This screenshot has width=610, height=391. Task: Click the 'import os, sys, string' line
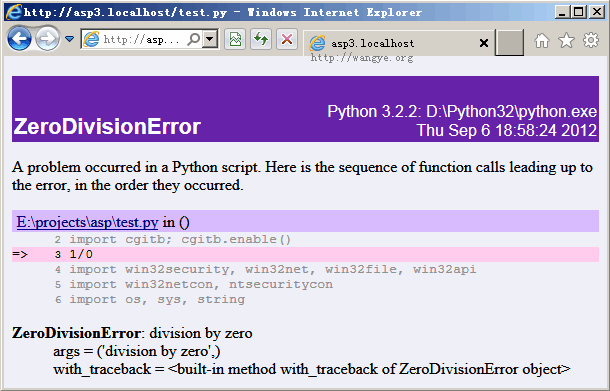[x=157, y=300]
